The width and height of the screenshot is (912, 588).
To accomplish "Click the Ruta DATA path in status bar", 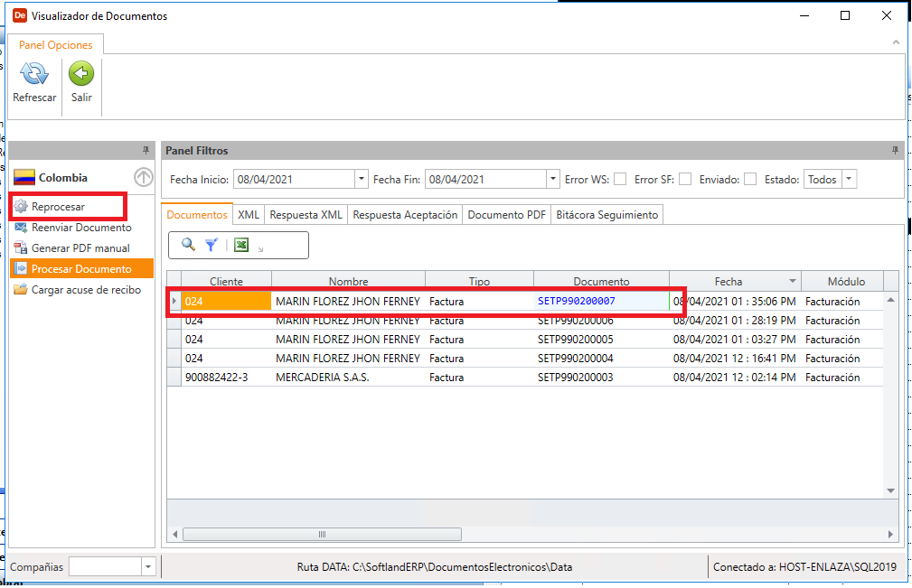I will coord(435,566).
